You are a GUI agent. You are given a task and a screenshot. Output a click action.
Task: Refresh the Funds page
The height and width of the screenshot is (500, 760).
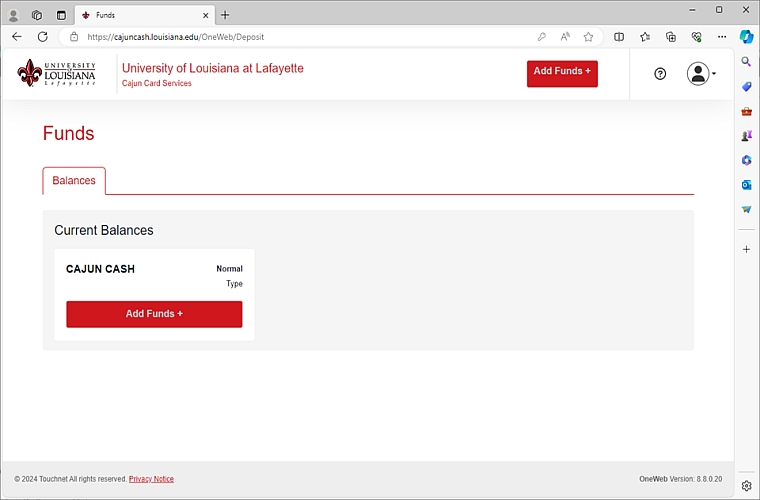43,37
